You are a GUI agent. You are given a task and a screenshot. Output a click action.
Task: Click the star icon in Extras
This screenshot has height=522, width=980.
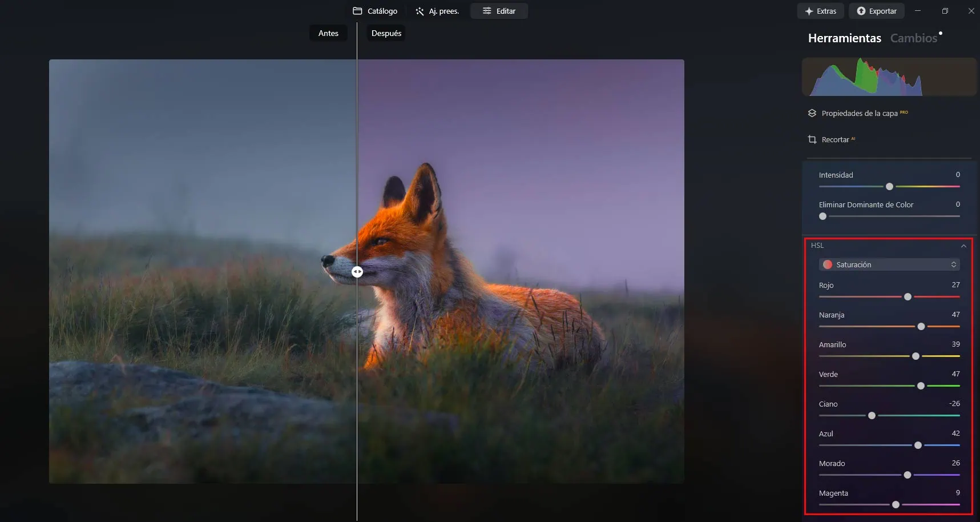809,11
